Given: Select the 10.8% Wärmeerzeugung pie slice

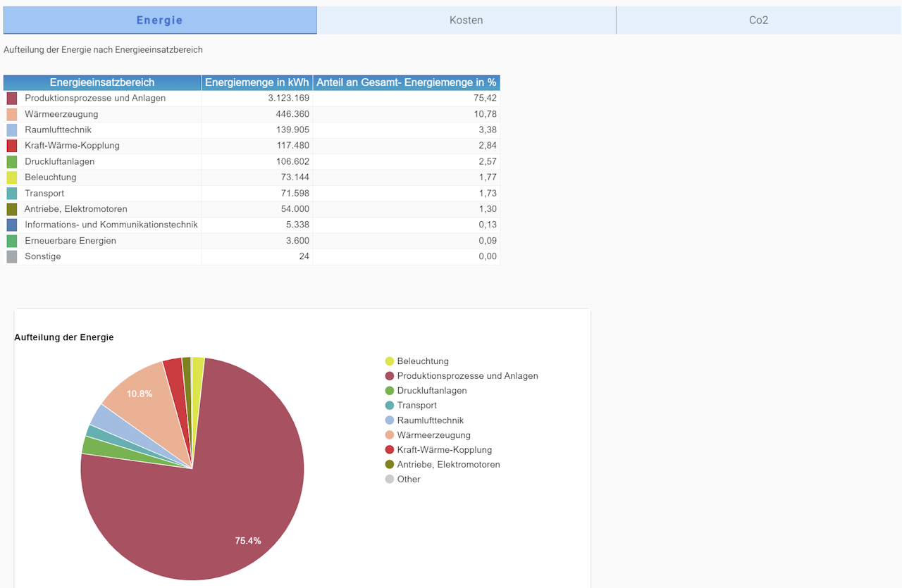Looking at the screenshot, I should point(141,401).
